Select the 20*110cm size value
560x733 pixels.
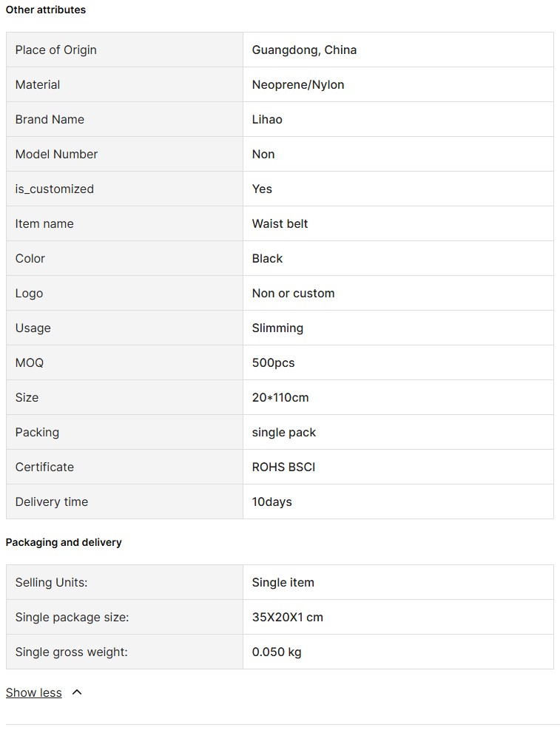tap(280, 397)
